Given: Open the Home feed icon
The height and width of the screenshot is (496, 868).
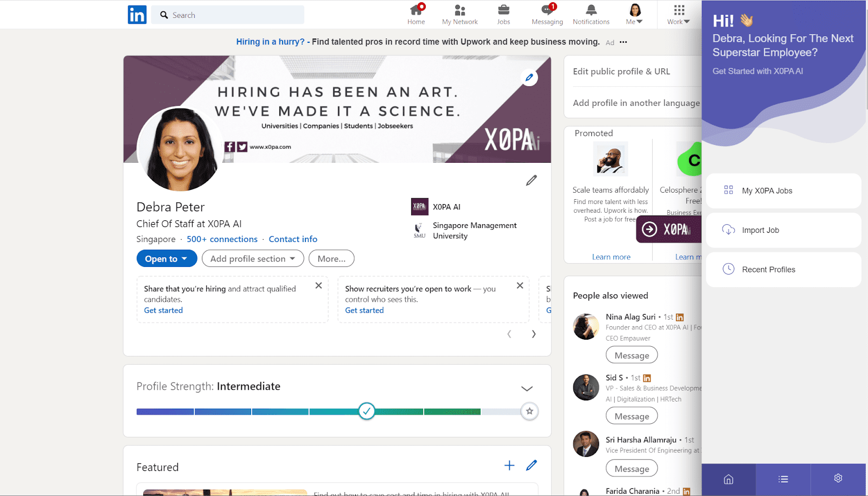Looking at the screenshot, I should [416, 15].
